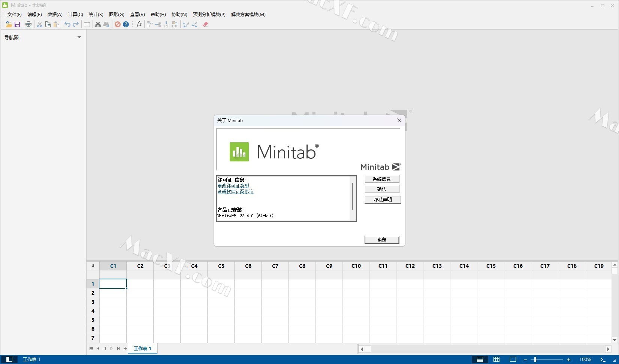This screenshot has width=619, height=364.
Task: Open Find with the binoculars icon
Action: 98,24
